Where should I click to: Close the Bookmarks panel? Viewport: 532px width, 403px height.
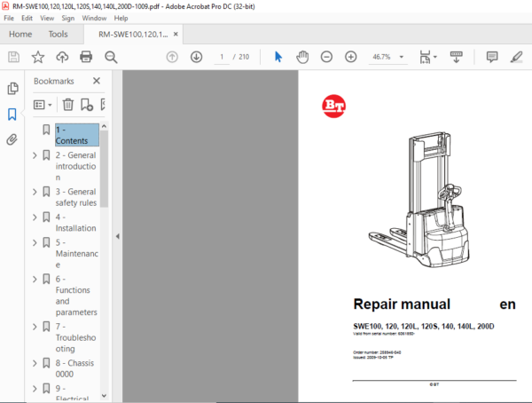pos(97,81)
